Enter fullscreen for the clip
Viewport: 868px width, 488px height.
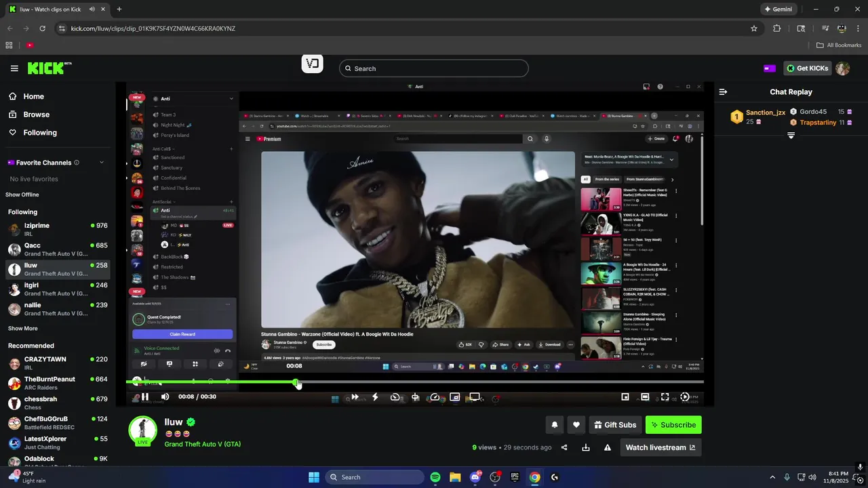(665, 397)
